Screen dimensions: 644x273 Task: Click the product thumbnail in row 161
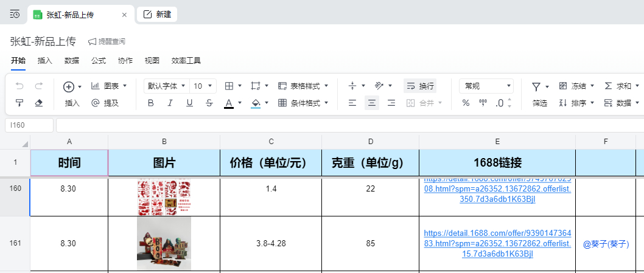point(164,243)
